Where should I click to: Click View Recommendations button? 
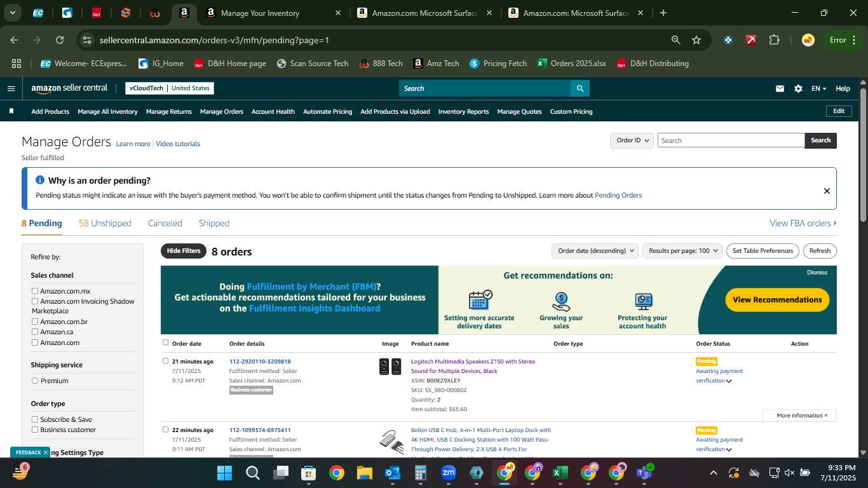777,300
